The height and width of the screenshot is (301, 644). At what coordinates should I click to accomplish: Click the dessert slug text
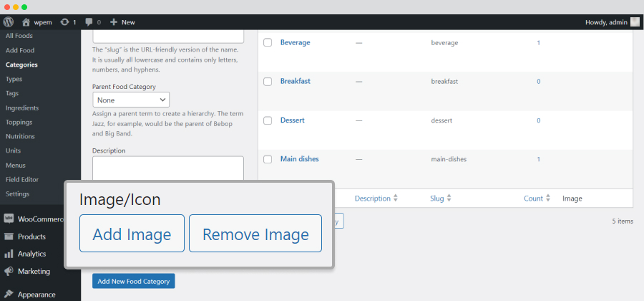[442, 120]
